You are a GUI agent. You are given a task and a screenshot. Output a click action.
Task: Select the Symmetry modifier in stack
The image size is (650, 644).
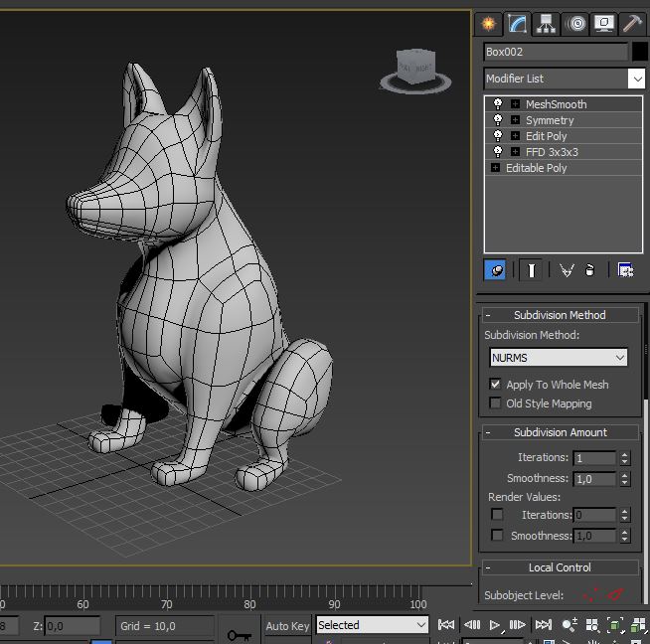pos(550,120)
